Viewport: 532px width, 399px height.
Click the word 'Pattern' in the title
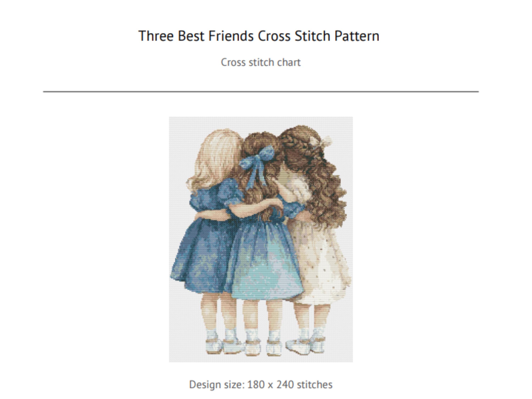pos(357,36)
